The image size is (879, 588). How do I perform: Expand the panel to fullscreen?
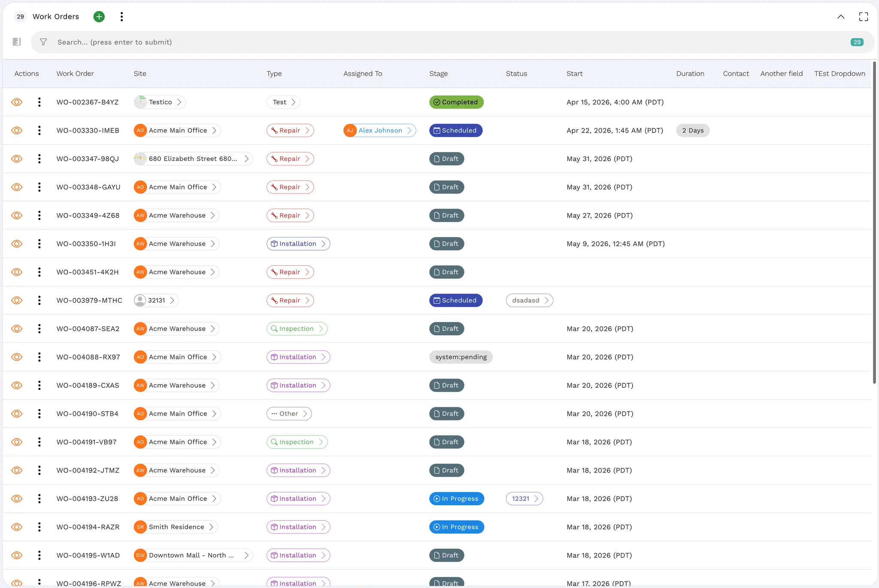[864, 17]
